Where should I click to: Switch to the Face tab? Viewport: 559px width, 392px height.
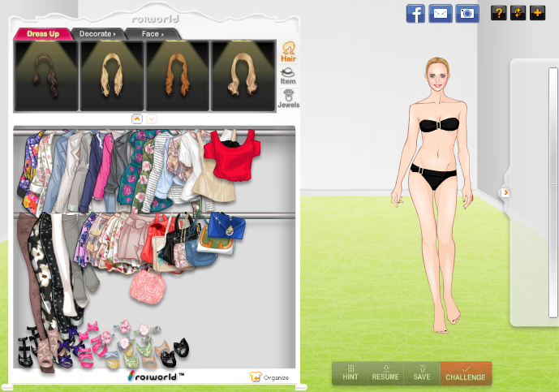coord(153,34)
